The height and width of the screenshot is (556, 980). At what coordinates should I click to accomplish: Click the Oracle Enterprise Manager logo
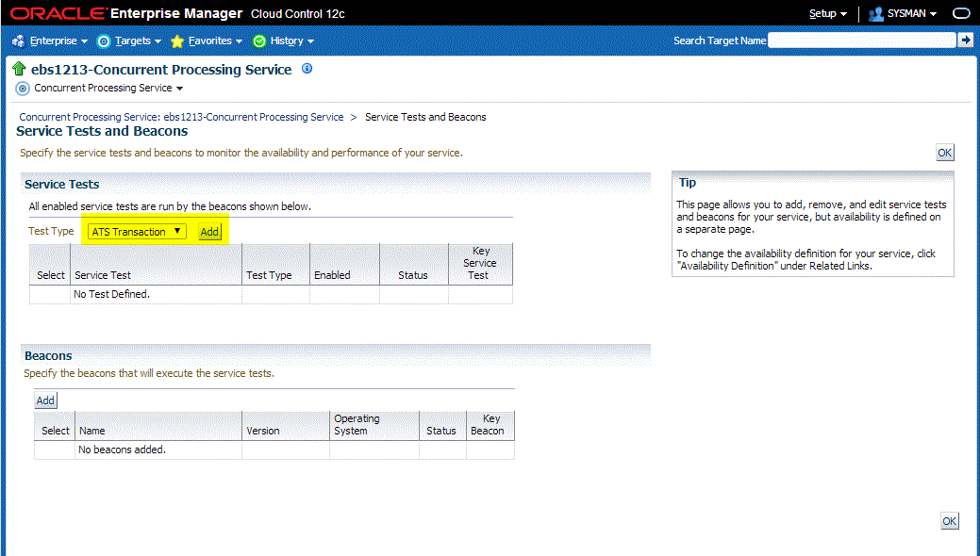point(126,13)
